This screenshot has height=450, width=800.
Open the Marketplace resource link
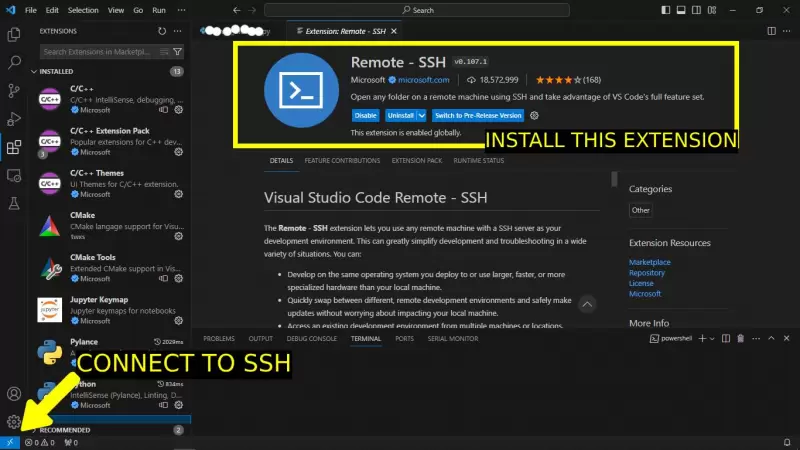tap(648, 262)
